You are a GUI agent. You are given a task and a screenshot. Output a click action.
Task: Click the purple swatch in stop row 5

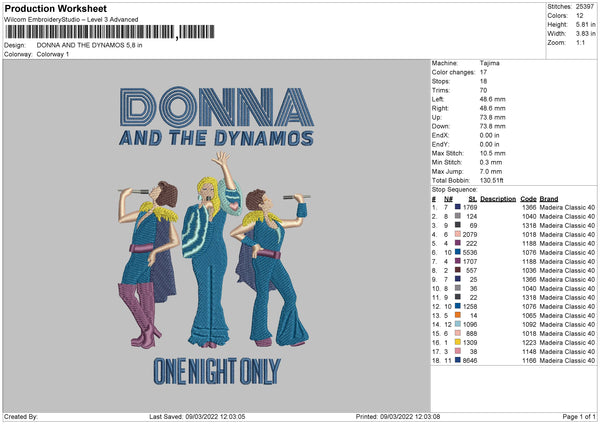pos(457,243)
